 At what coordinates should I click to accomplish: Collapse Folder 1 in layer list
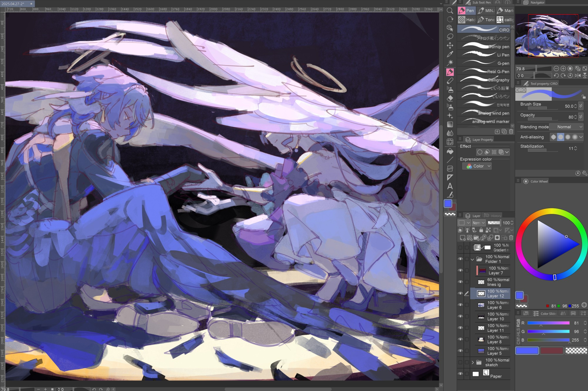tap(472, 259)
